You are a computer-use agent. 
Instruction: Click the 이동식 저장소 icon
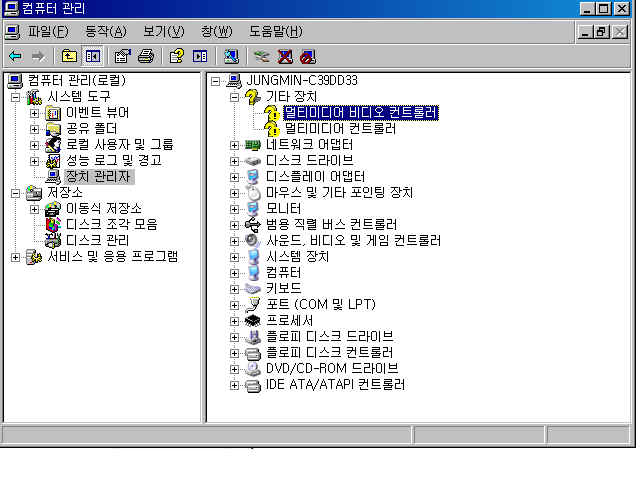pos(53,209)
